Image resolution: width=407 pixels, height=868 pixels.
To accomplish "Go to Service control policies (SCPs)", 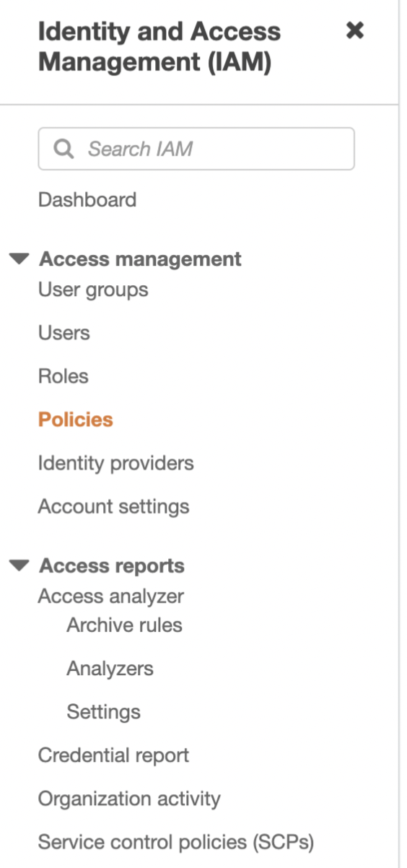I will coord(176,842).
